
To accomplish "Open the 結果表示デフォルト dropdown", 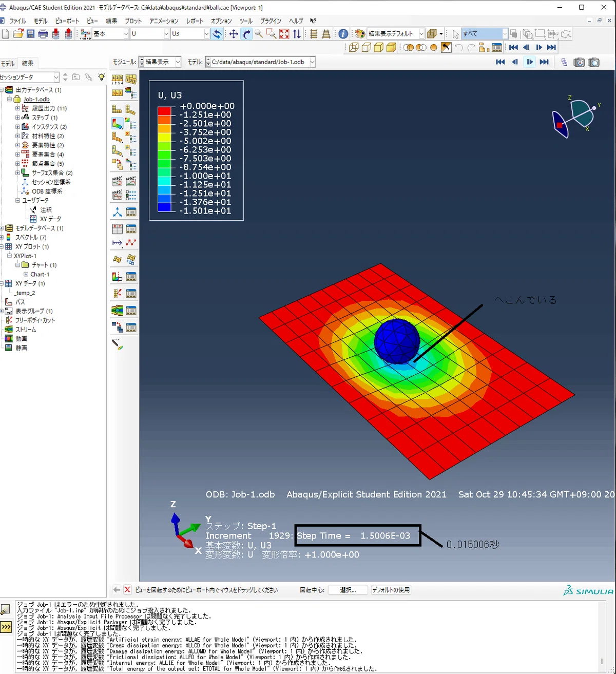I will [421, 34].
